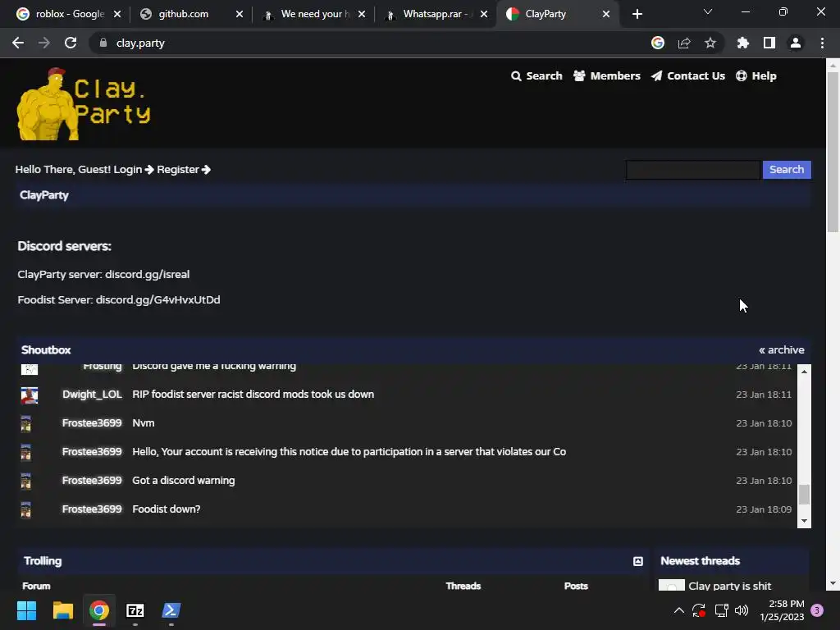Collapse the Trolling category
The width and height of the screenshot is (840, 630).
coord(637,561)
